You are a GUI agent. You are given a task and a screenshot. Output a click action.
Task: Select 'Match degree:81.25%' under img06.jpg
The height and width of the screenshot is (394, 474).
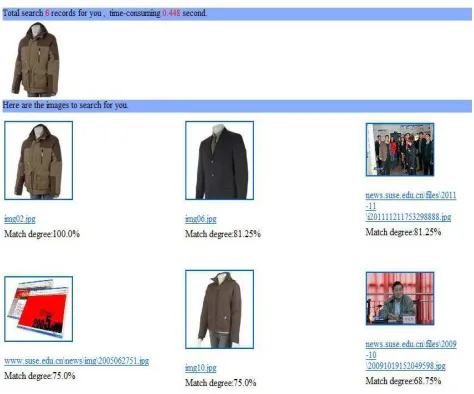223,234
